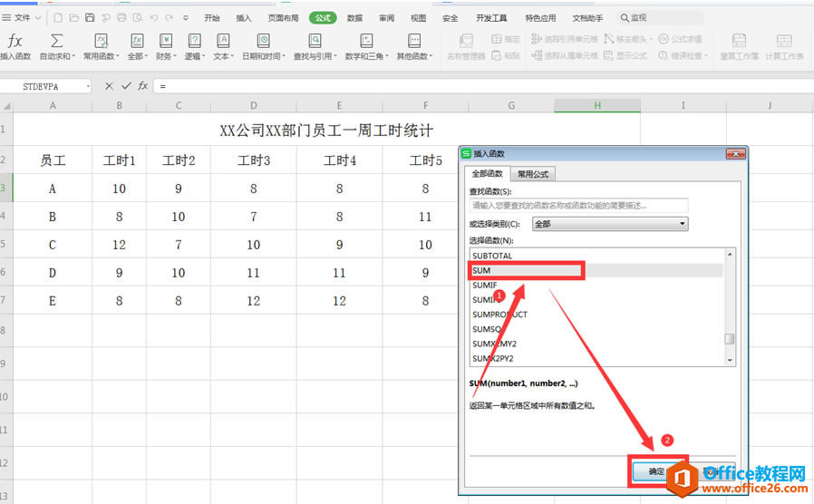Screen dimensions: 814x504
Task: Open the Error Checking (错误检查) dropdown
Action: click(683, 55)
